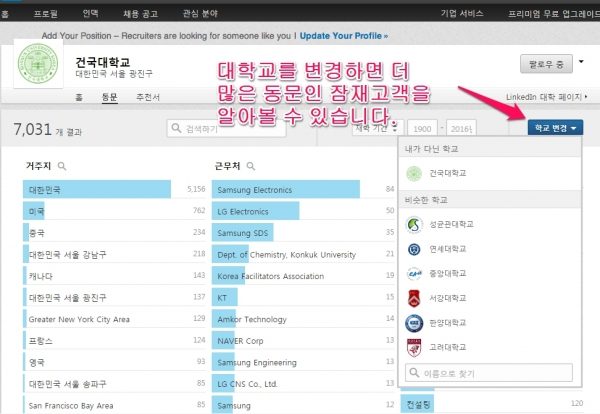
Task: Filter by 영국 location row
Action: [x=114, y=362]
